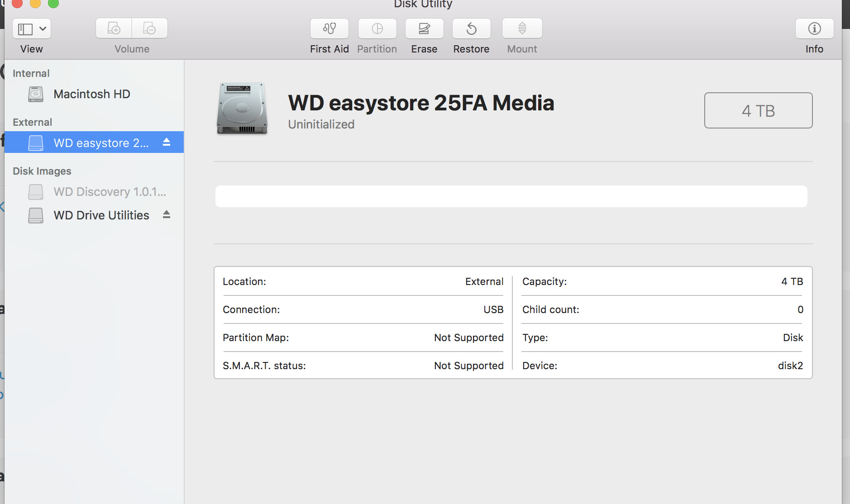Click the First Aid toolbar label

point(329,49)
